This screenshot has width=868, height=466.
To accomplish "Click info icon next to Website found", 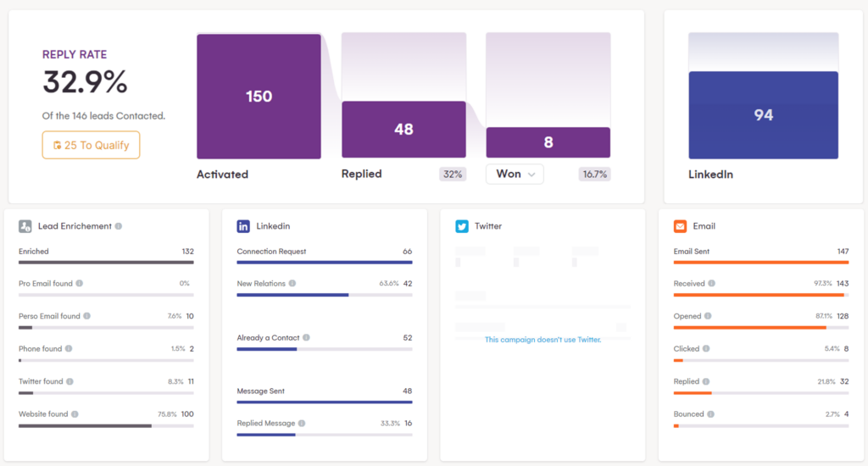I will click(75, 414).
